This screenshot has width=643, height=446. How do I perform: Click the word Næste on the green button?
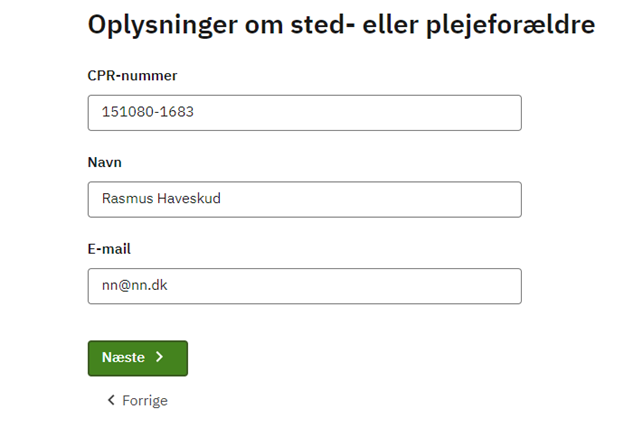(x=123, y=357)
